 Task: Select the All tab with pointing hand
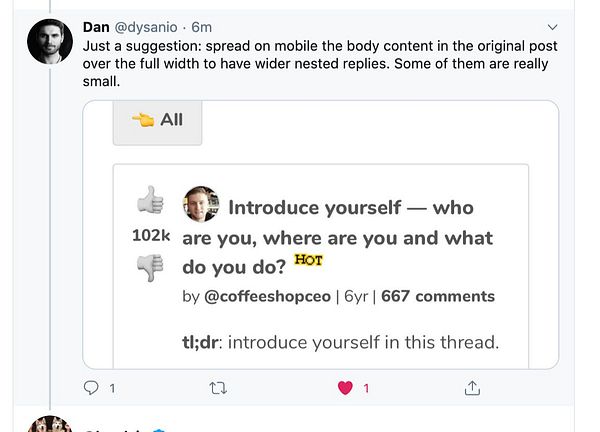(x=157, y=120)
